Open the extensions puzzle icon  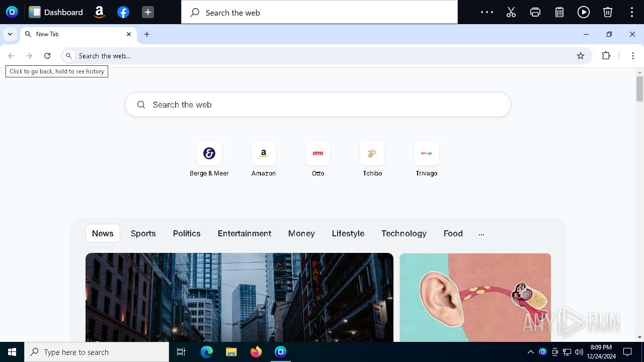606,56
